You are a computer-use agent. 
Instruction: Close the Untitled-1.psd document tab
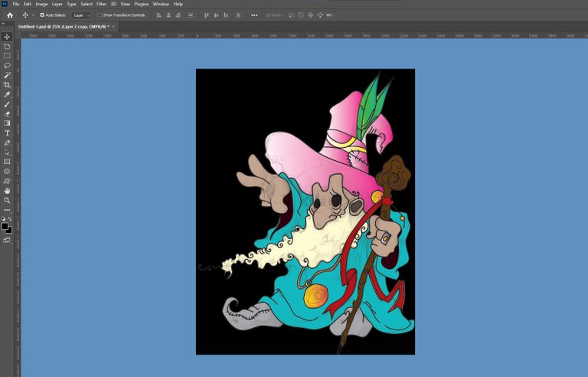(113, 27)
